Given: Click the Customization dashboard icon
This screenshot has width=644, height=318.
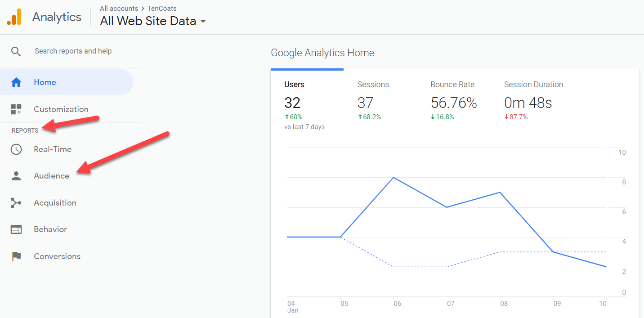Looking at the screenshot, I should click(x=16, y=109).
